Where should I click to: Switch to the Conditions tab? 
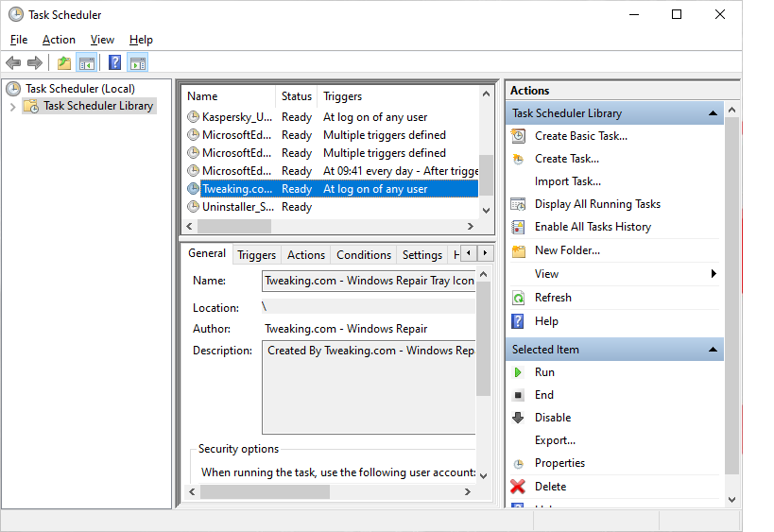click(x=363, y=255)
